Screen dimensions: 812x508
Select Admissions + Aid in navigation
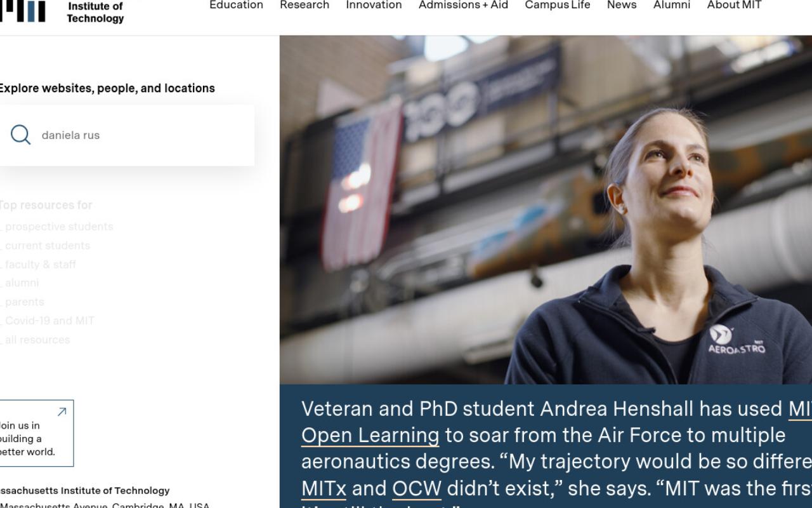tap(463, 5)
